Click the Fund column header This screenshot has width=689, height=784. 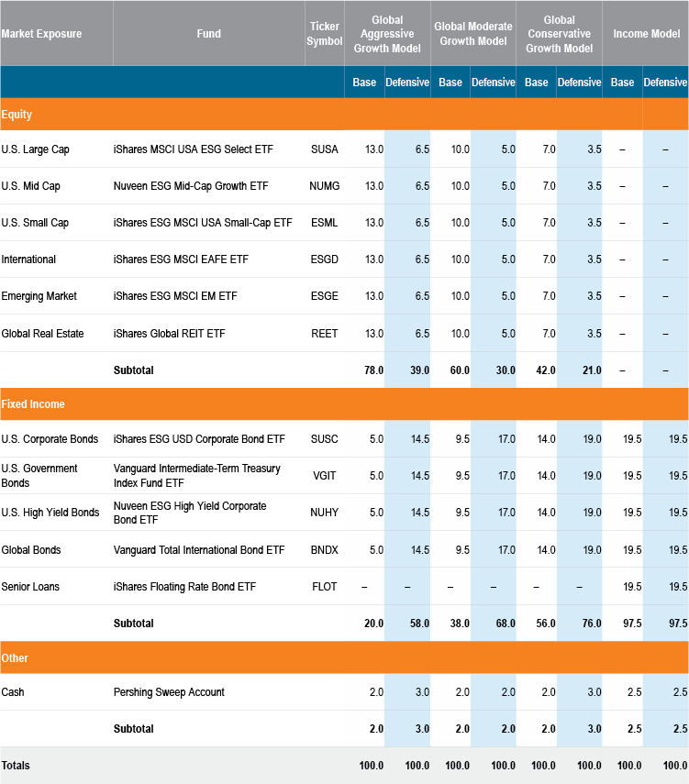(208, 34)
